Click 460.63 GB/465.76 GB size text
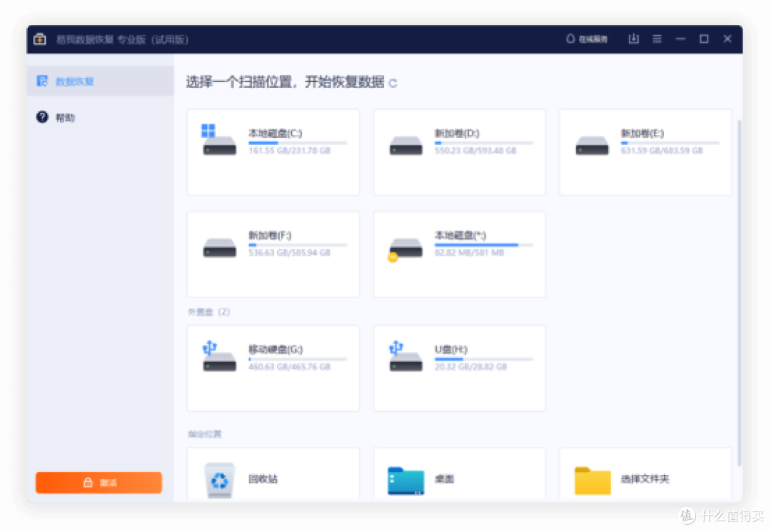The image size is (771, 532). click(290, 367)
